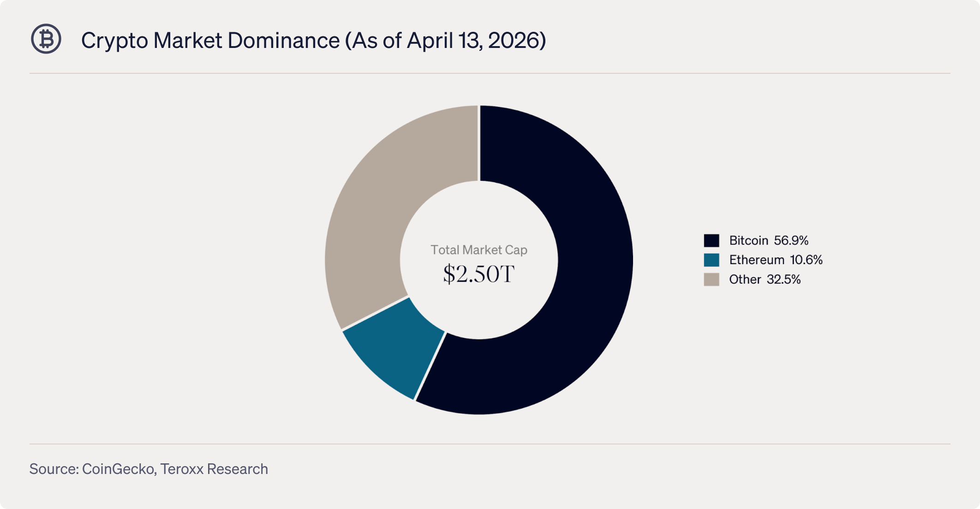Click Teroxx Research in the footer

click(214, 469)
